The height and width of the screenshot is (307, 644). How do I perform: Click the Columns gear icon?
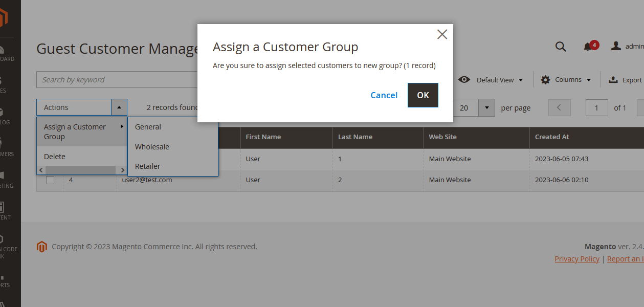click(x=546, y=80)
